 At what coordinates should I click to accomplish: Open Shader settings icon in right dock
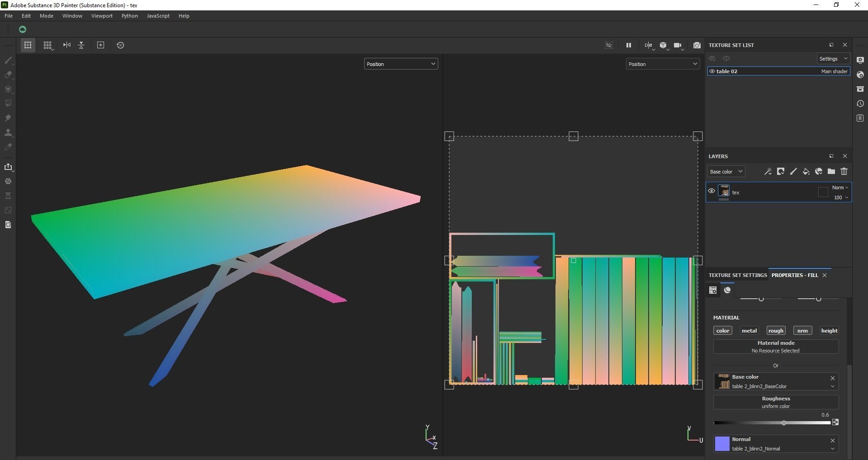860,75
